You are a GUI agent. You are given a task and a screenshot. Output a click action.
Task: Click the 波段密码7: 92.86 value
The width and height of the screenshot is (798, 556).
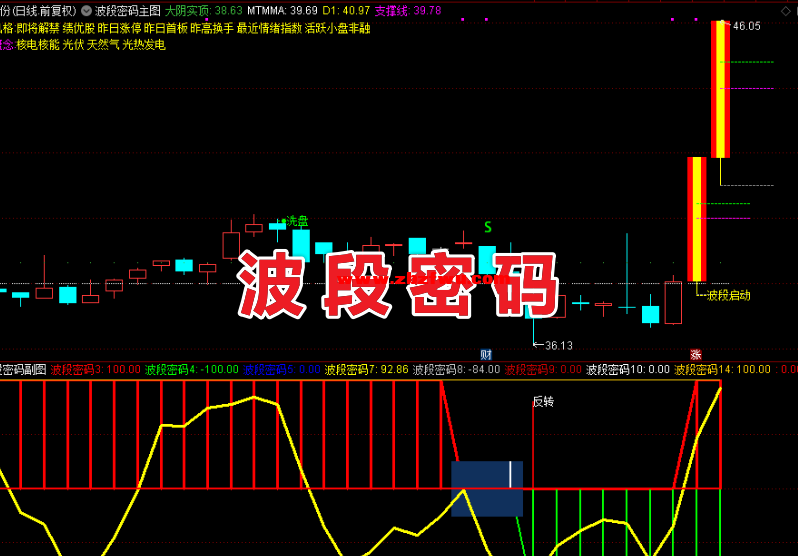[367, 370]
